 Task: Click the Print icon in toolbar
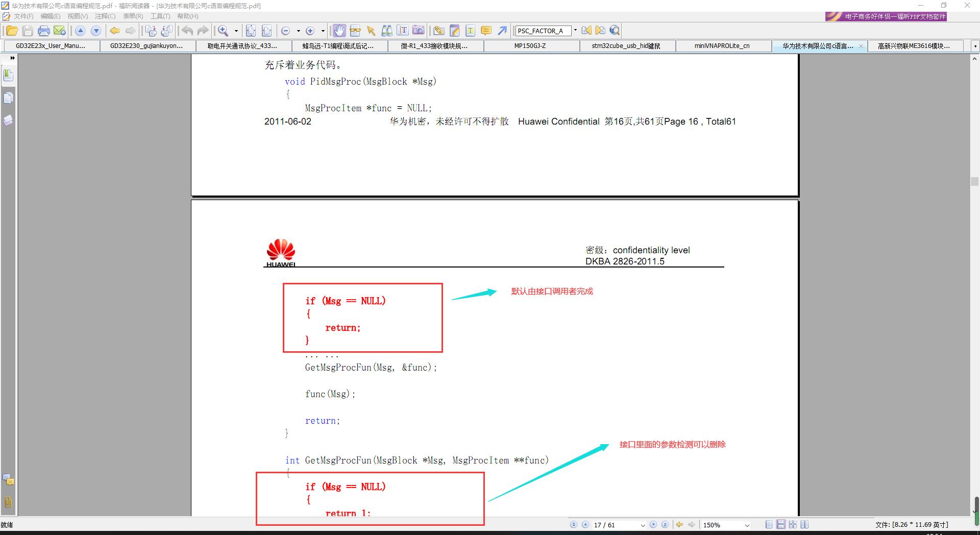click(x=44, y=31)
